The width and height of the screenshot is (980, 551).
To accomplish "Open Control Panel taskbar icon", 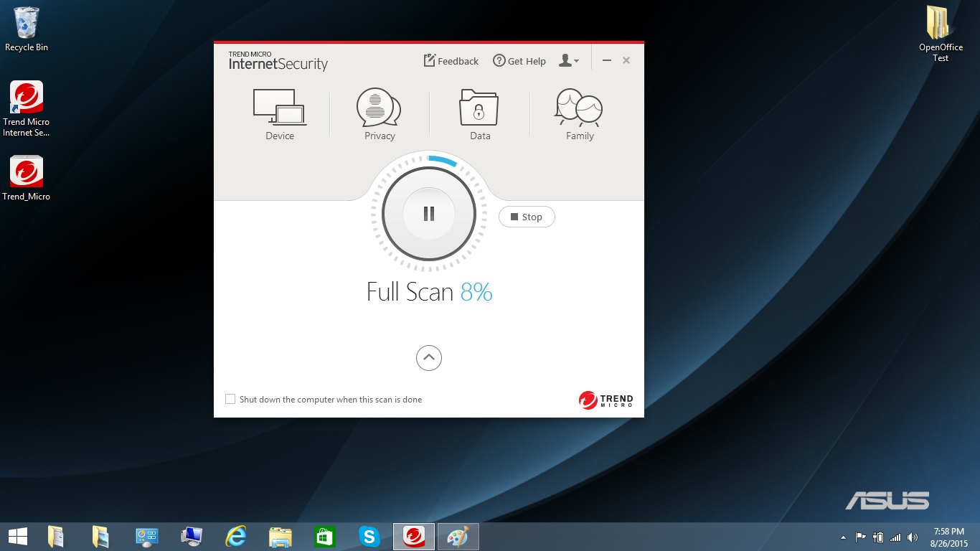I will [x=147, y=536].
